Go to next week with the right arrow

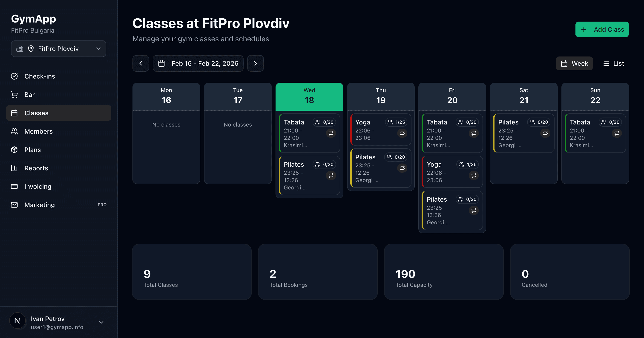255,63
